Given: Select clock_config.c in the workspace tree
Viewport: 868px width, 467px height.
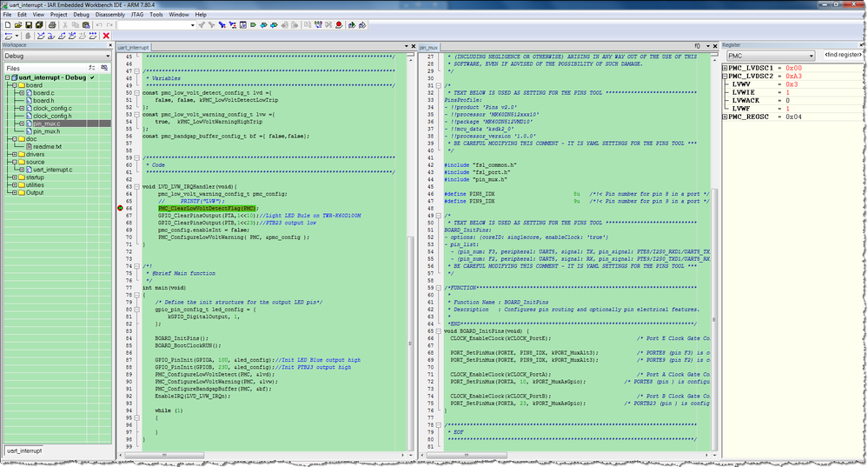Looking at the screenshot, I should (x=52, y=108).
